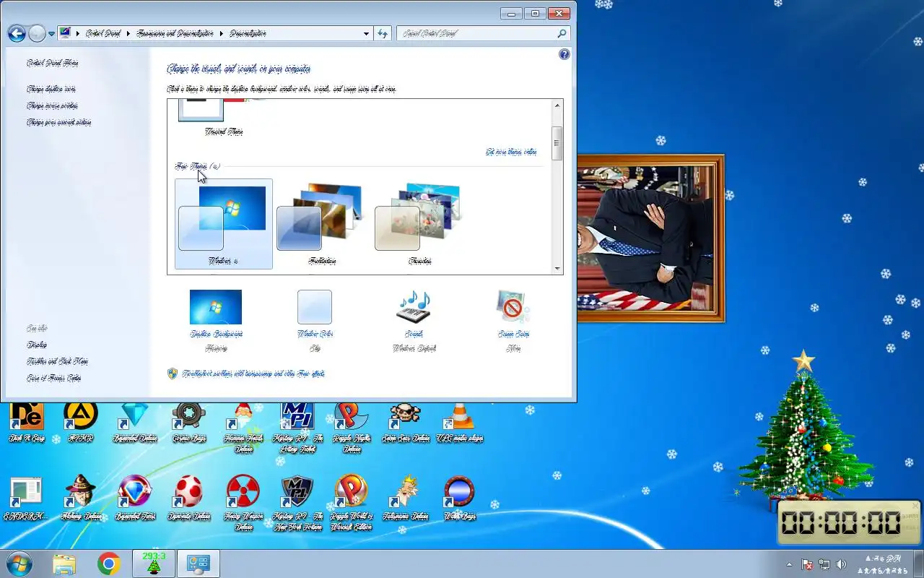This screenshot has height=578, width=924.
Task: Open the bottom-left desktop document shortcut
Action: tap(26, 499)
